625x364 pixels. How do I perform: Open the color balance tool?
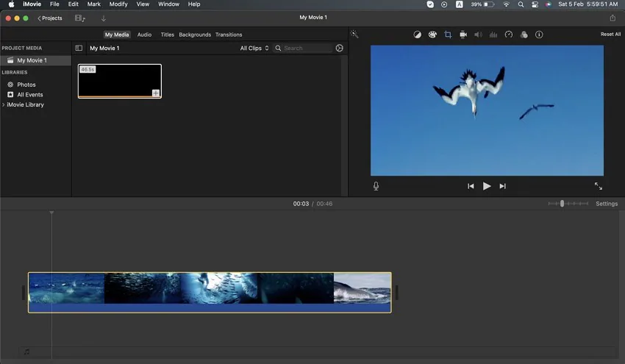coord(417,35)
